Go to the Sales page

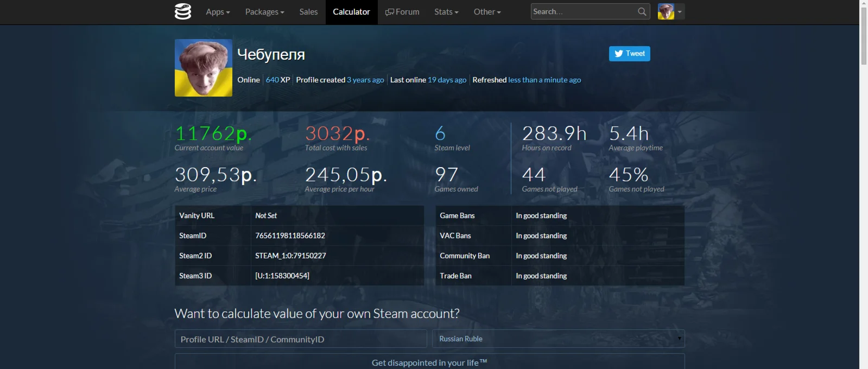tap(308, 12)
